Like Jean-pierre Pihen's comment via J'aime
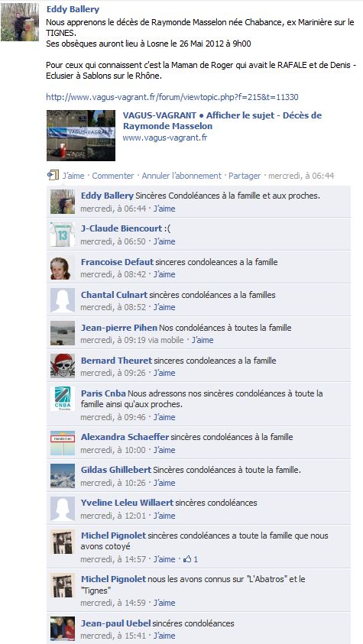The width and height of the screenshot is (363, 644). pos(203,340)
